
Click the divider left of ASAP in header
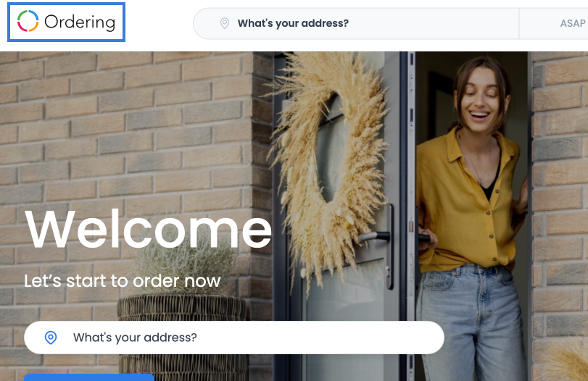click(519, 23)
